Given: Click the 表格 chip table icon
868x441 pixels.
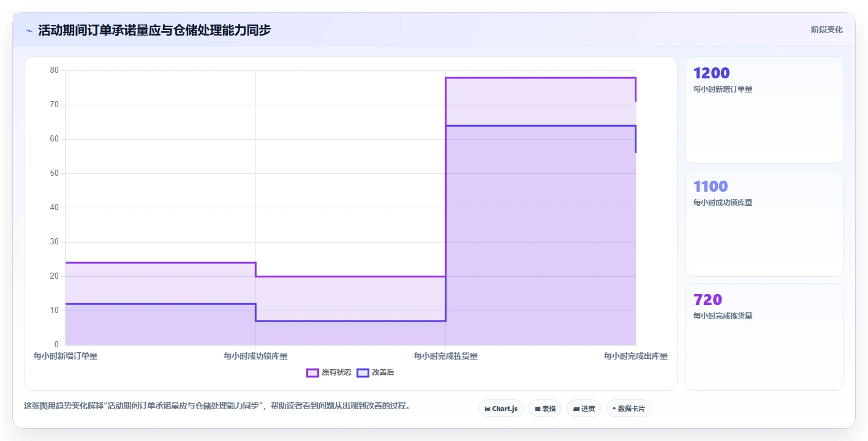Looking at the screenshot, I should [x=538, y=409].
